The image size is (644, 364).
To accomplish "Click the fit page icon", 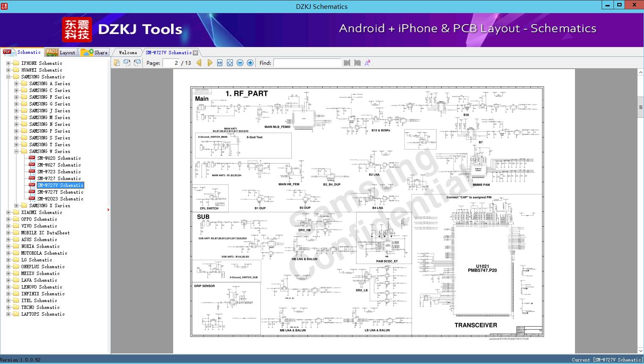I will pyautogui.click(x=230, y=63).
